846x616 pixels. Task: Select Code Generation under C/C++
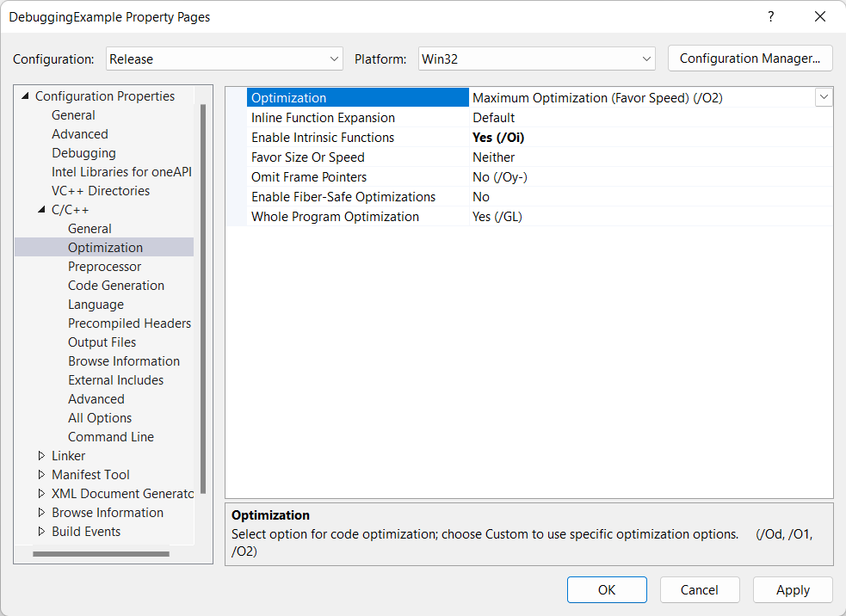(116, 286)
